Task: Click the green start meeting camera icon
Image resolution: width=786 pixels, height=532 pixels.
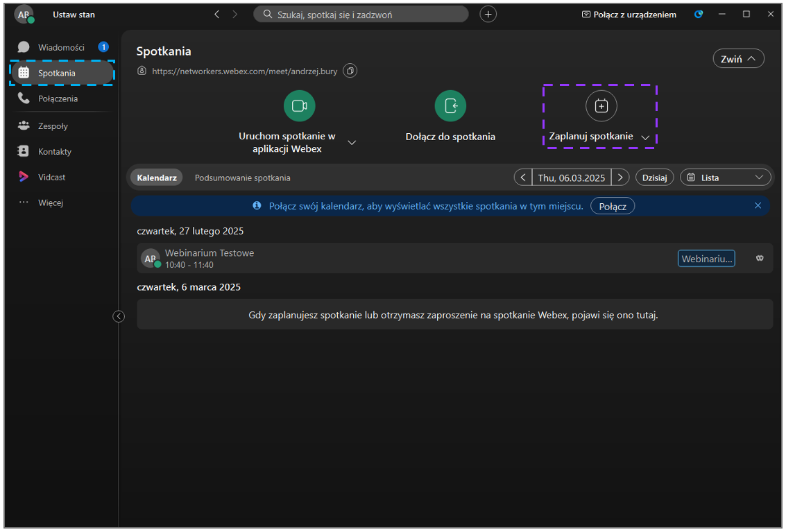Action: tap(299, 106)
